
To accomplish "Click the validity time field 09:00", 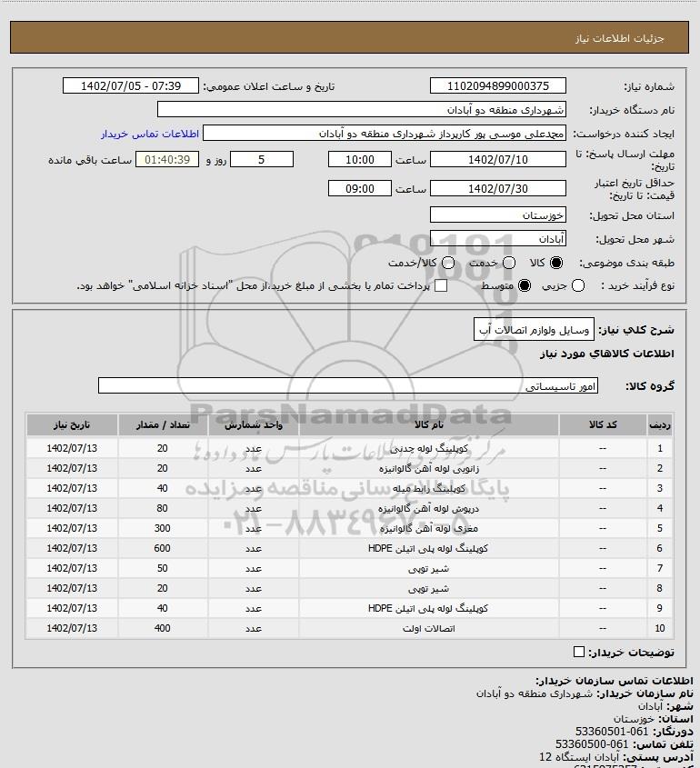I will 360,188.
